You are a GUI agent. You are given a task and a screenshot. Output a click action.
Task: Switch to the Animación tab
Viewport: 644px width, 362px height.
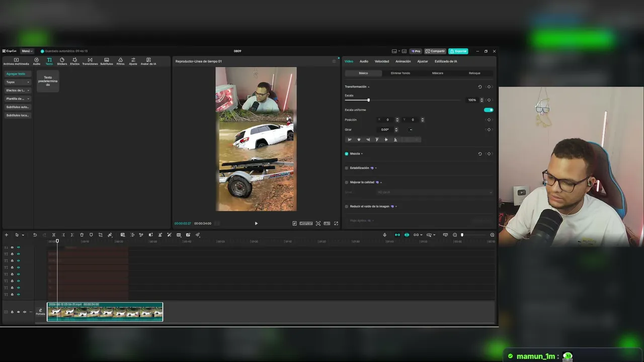(403, 61)
